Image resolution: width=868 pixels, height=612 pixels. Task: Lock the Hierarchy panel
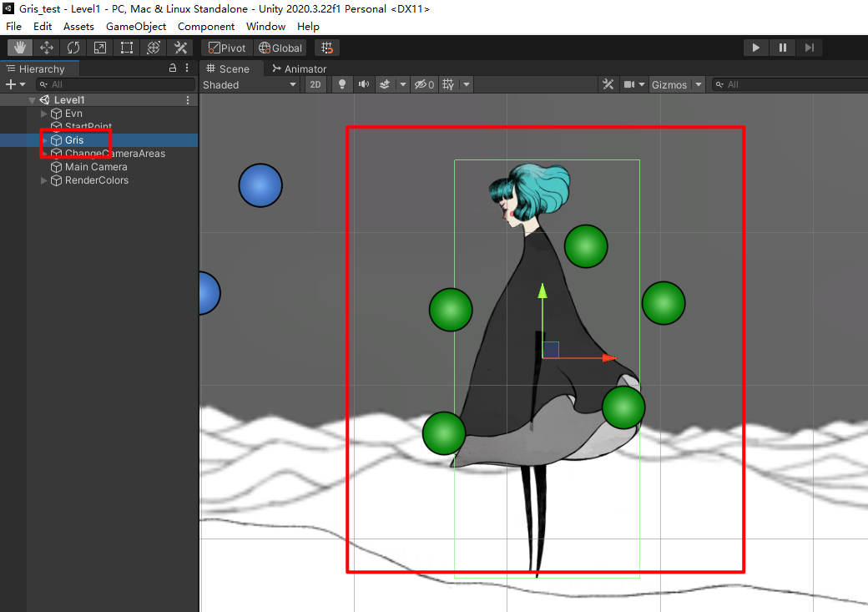[x=173, y=68]
